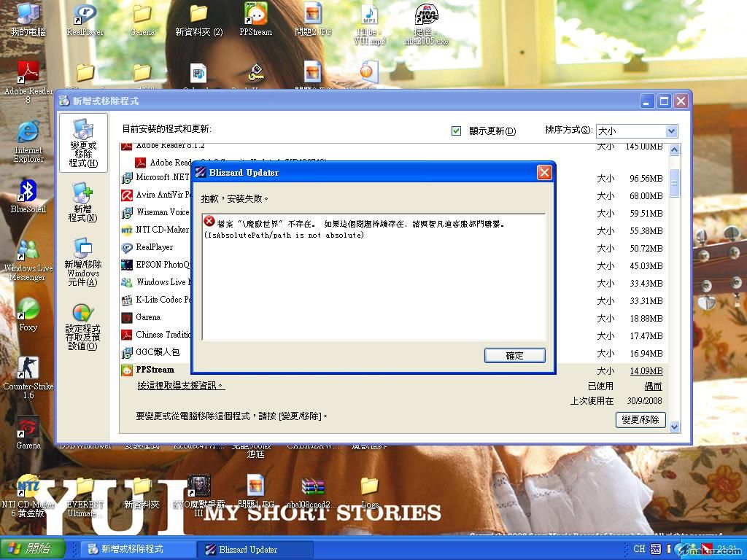Open the NBA Live nba2005.exe shortcut

click(x=426, y=25)
